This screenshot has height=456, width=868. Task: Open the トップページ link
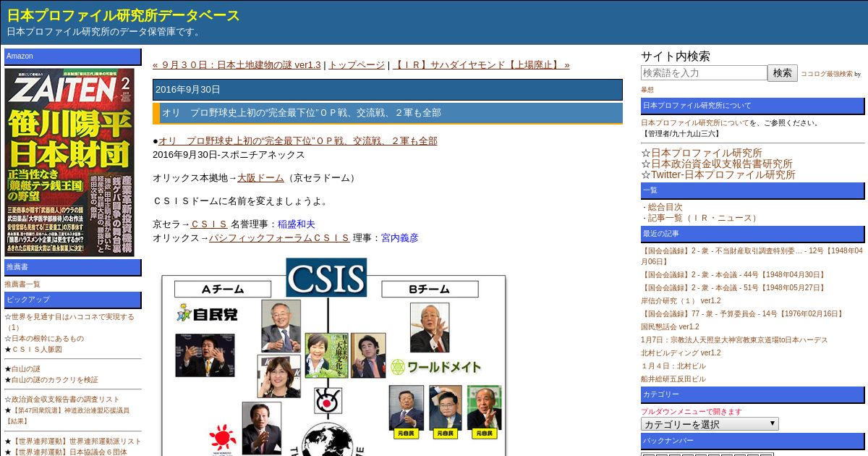pyautogui.click(x=357, y=64)
